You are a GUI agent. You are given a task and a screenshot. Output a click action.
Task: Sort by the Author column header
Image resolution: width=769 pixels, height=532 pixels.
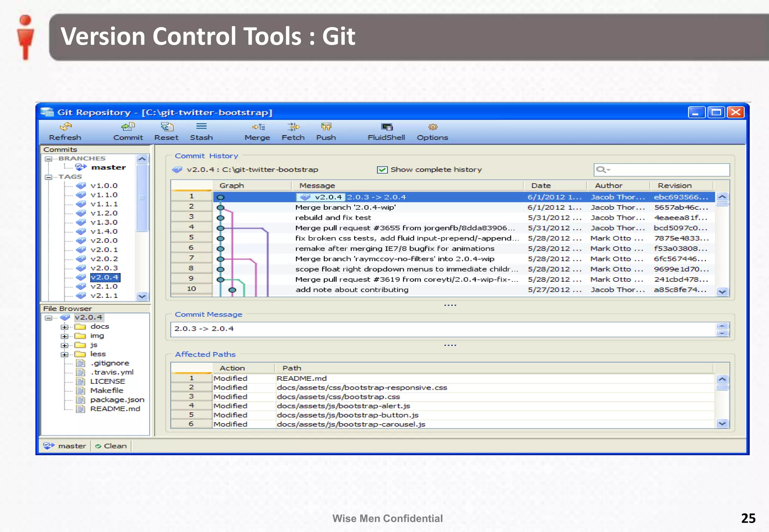tap(618, 185)
